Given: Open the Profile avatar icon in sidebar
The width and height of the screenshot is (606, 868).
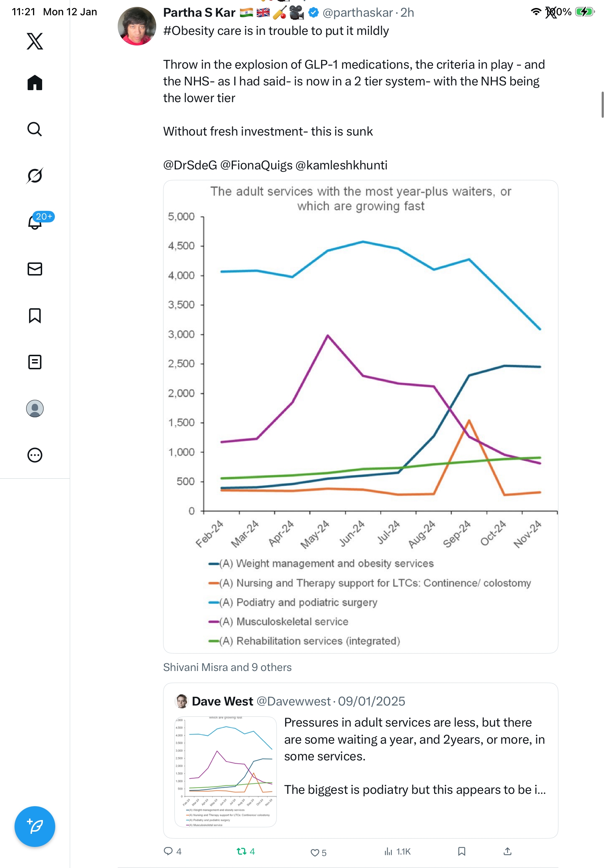Looking at the screenshot, I should [35, 408].
